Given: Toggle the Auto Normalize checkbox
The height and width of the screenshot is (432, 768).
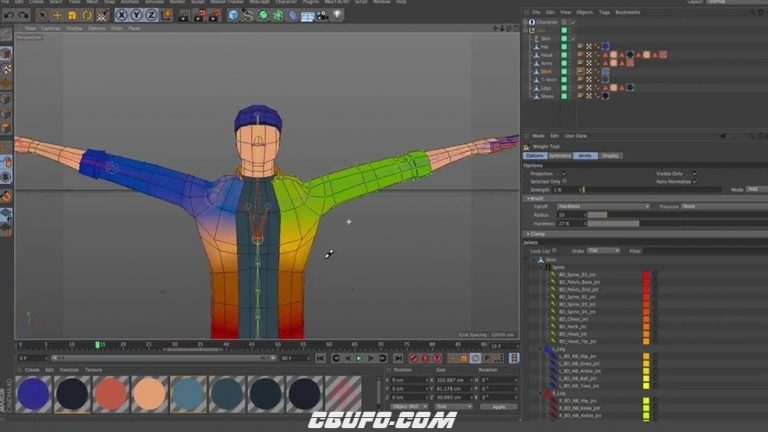Looking at the screenshot, I should [695, 181].
